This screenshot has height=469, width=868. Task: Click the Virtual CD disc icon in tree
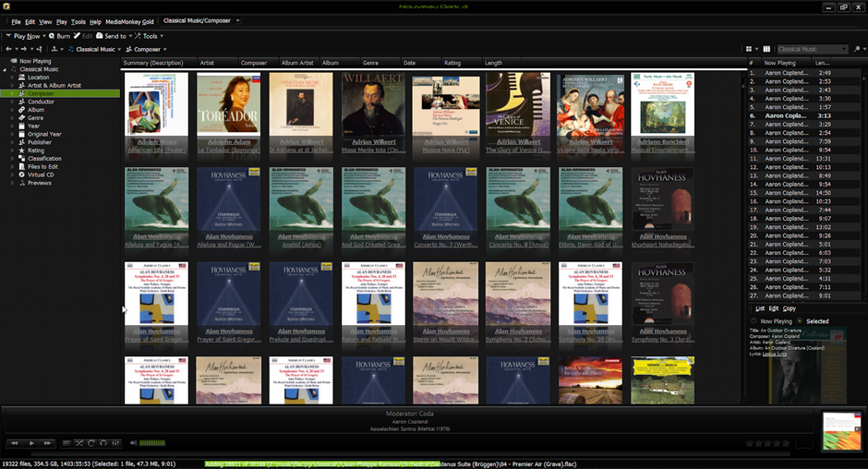pos(22,174)
